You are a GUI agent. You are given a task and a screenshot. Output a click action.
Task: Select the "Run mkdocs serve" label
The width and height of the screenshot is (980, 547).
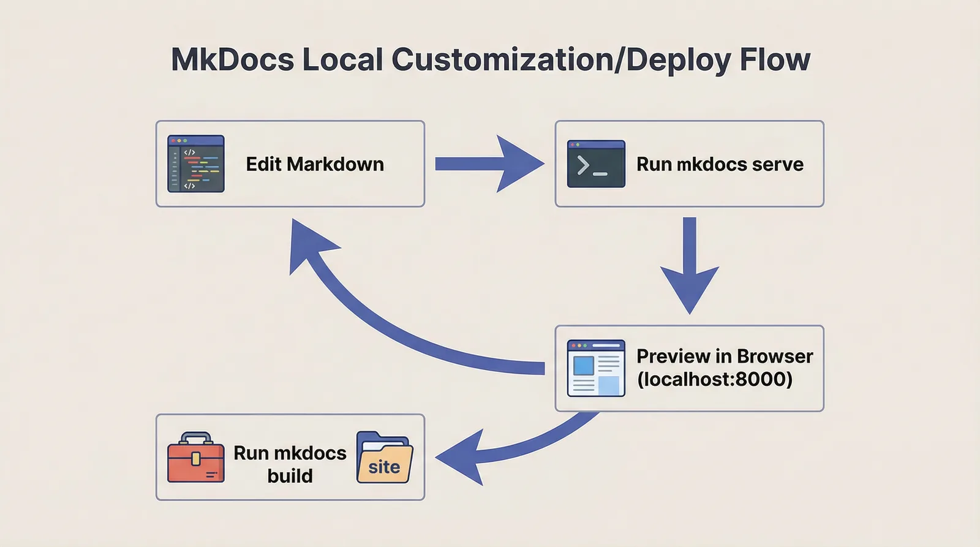click(720, 164)
